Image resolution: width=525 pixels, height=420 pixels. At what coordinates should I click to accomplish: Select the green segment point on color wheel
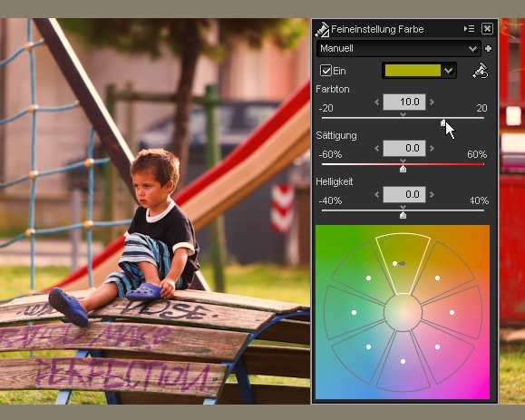[x=368, y=278]
